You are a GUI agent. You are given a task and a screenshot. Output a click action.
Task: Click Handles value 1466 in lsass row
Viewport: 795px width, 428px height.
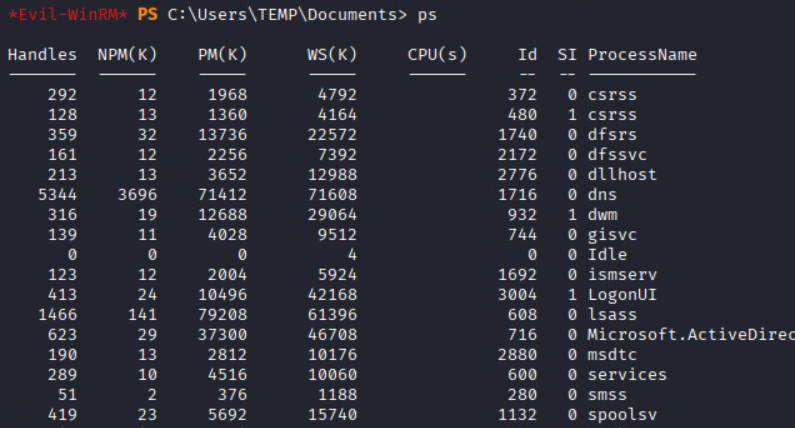point(57,315)
